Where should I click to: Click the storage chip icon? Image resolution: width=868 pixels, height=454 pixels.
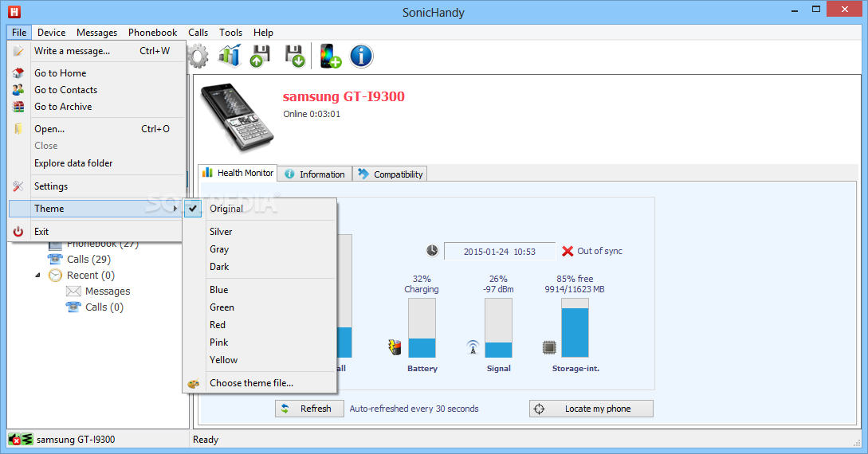pos(548,347)
